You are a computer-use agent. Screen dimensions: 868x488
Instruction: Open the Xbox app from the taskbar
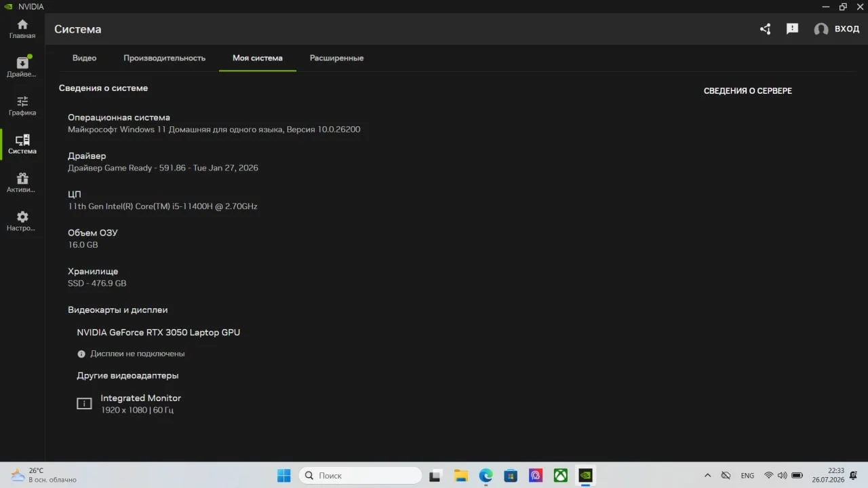(x=561, y=476)
